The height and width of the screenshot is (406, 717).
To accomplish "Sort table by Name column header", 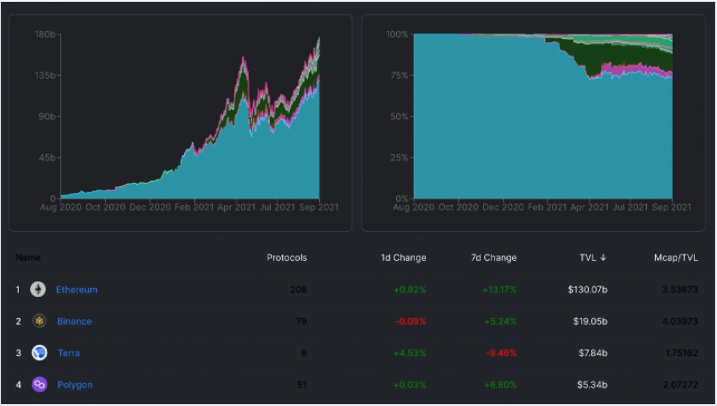I will tap(28, 257).
